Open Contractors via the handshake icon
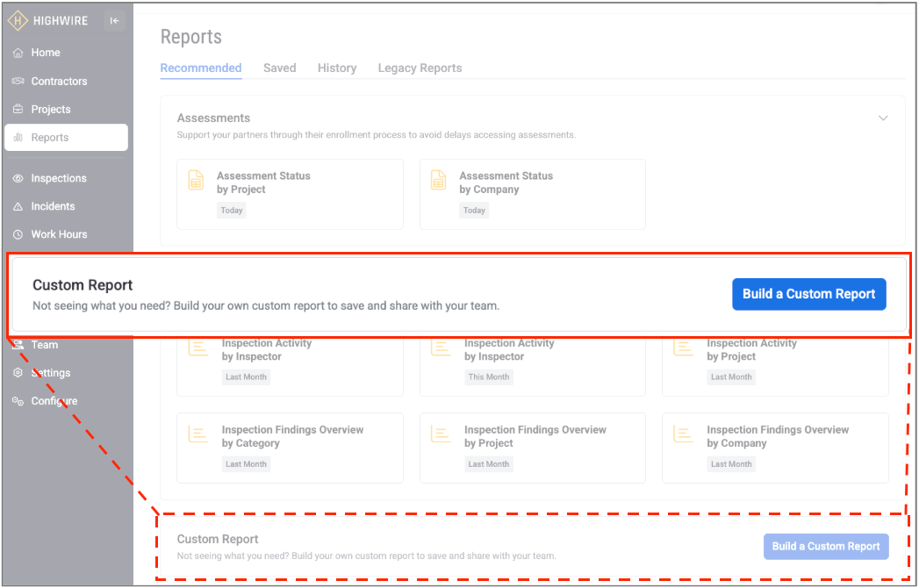The width and height of the screenshot is (919, 588). tap(18, 81)
